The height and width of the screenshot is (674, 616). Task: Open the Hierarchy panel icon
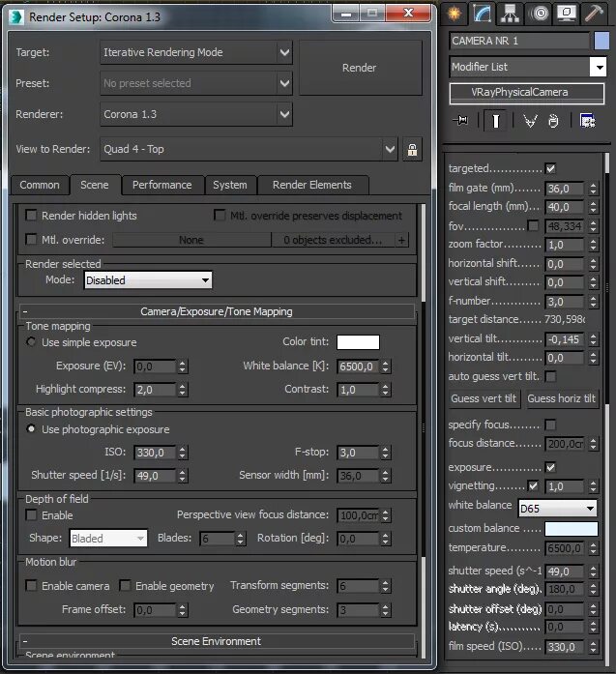[510, 14]
